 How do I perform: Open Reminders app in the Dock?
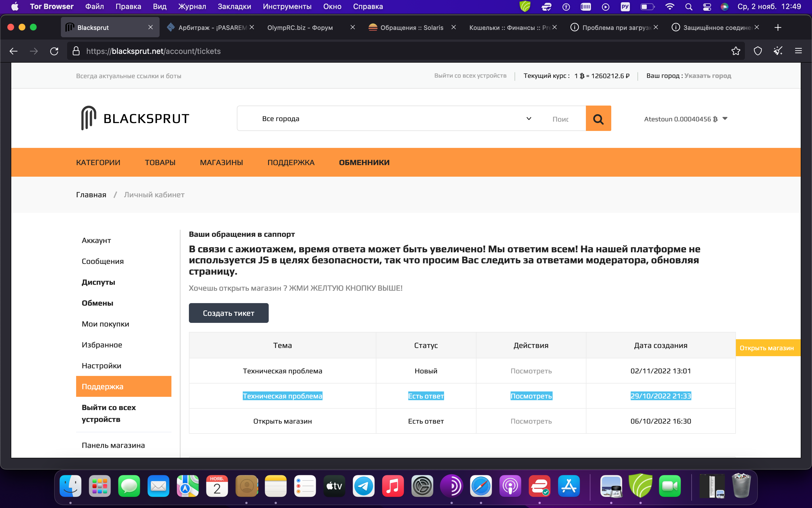click(305, 486)
